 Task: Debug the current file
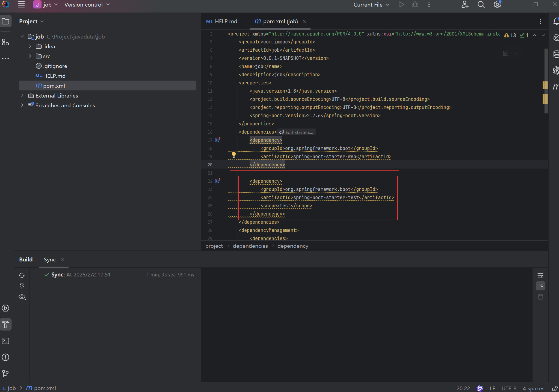pos(415,5)
